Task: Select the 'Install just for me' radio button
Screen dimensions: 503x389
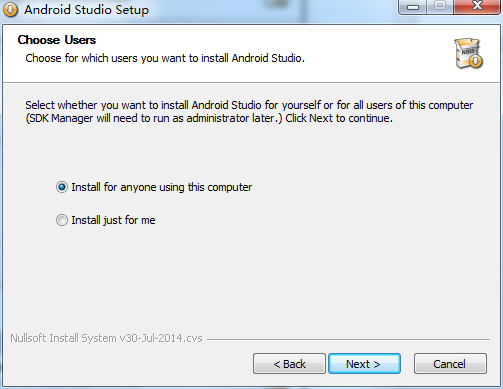Action: [x=62, y=220]
